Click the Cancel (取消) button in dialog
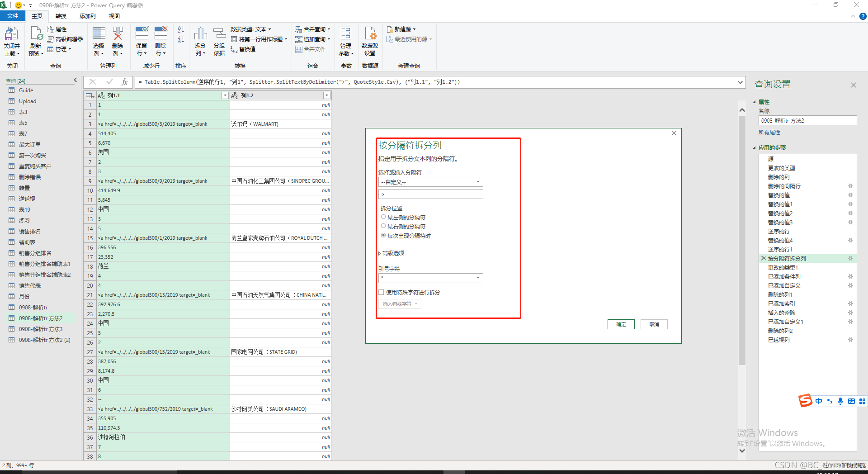 pos(654,324)
